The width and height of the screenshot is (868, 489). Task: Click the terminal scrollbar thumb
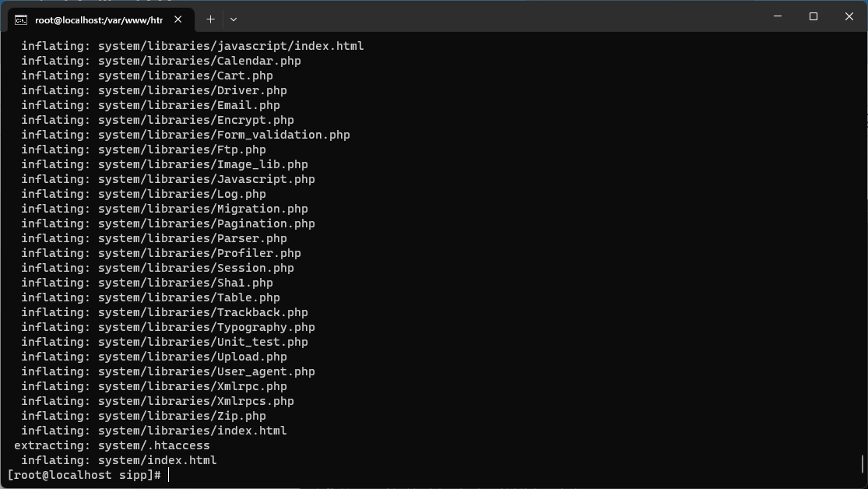coord(863,463)
